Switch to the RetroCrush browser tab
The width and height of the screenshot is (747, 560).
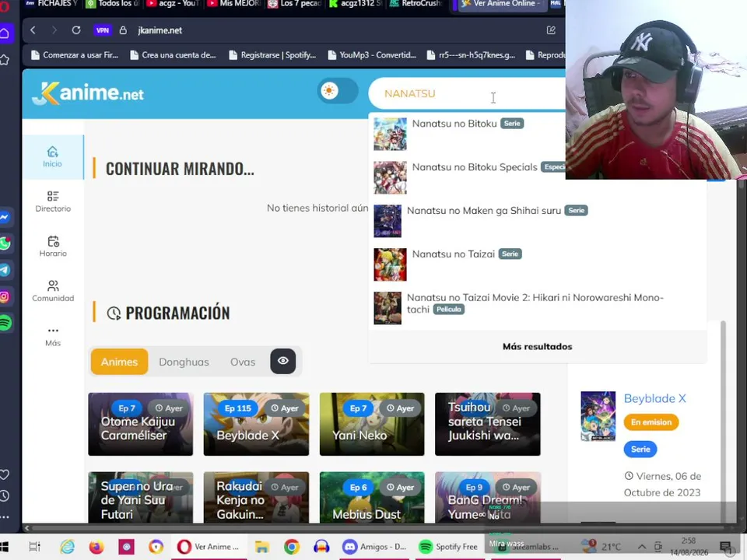pos(416,5)
